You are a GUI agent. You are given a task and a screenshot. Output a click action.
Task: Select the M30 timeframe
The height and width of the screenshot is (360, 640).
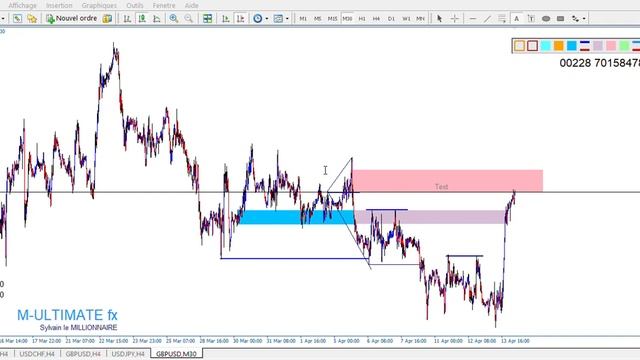[347, 19]
